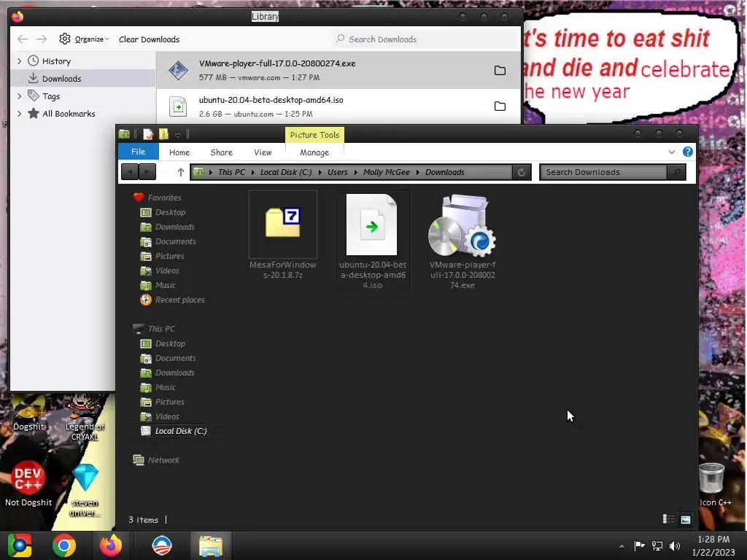
Task: Go up one folder level
Action: pos(181,172)
